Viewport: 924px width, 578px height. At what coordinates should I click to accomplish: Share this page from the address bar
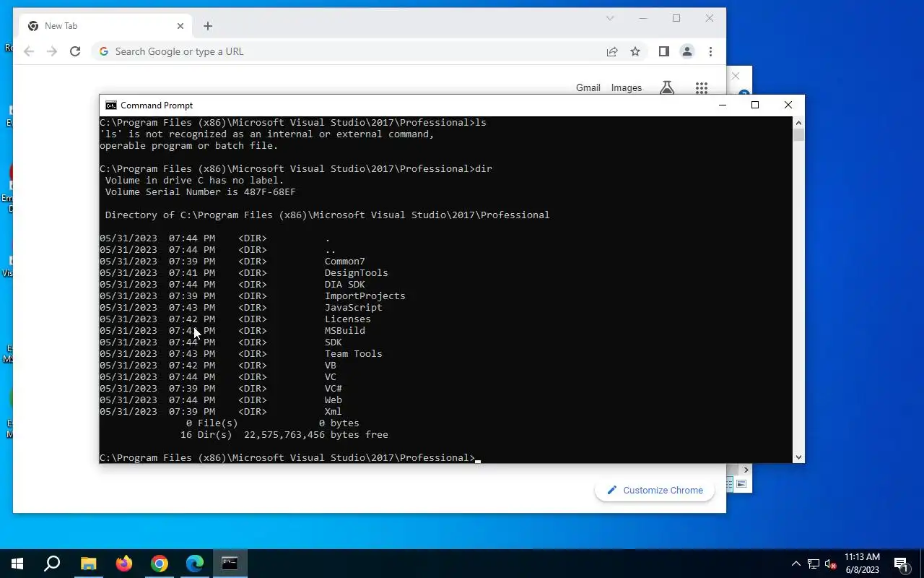click(612, 51)
